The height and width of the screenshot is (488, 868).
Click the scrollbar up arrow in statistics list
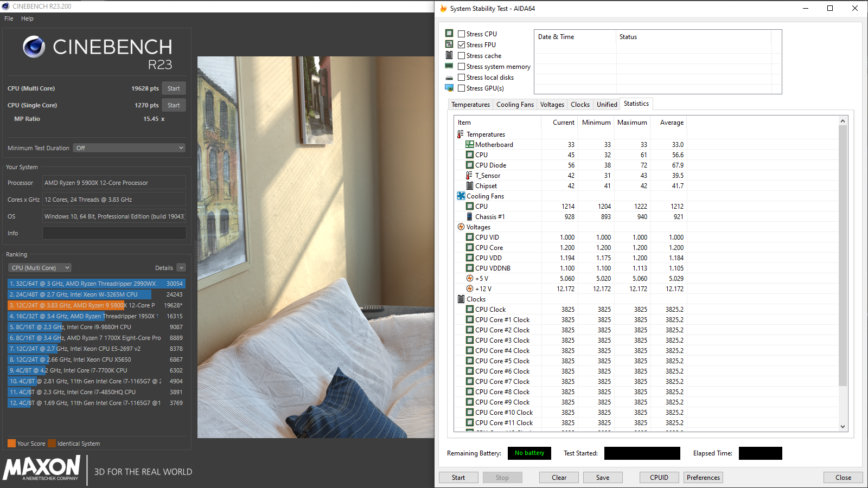tap(843, 121)
